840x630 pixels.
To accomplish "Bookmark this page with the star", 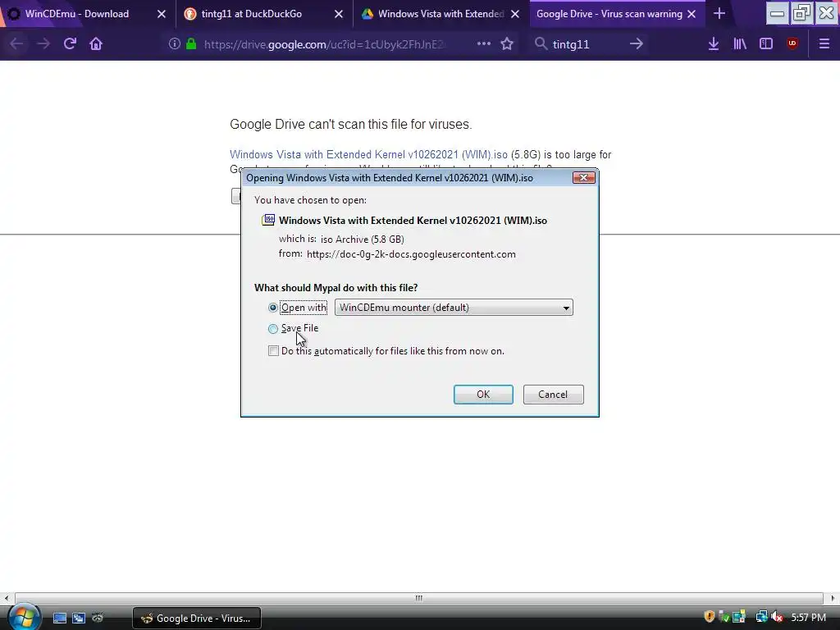I will click(x=507, y=44).
